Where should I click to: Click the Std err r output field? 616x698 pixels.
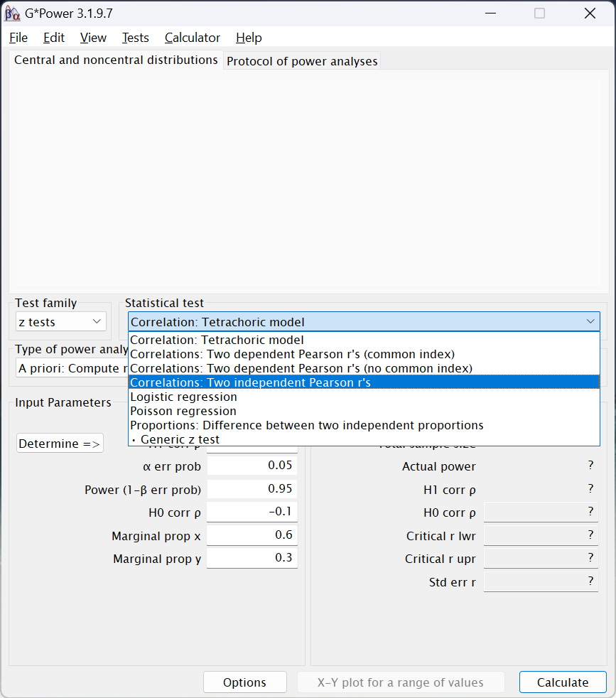(541, 581)
